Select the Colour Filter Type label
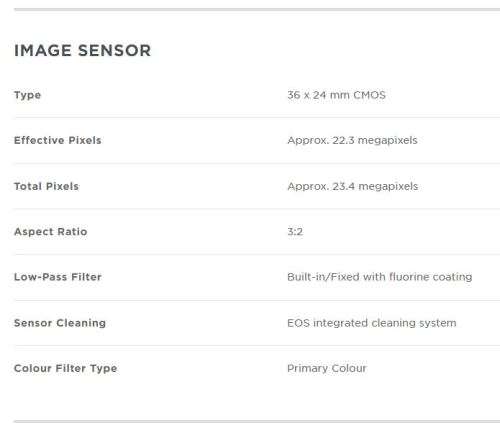Viewport: 500px width, 433px height. pos(66,369)
